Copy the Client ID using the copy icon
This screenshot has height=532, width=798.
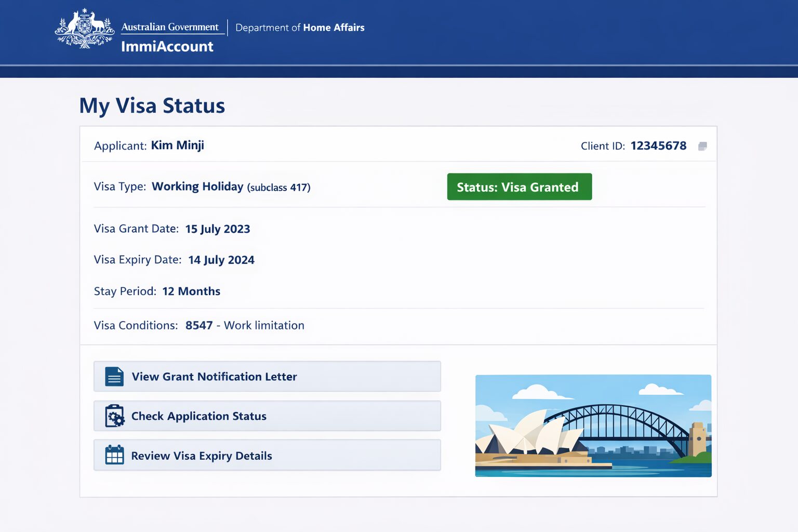[702, 147]
